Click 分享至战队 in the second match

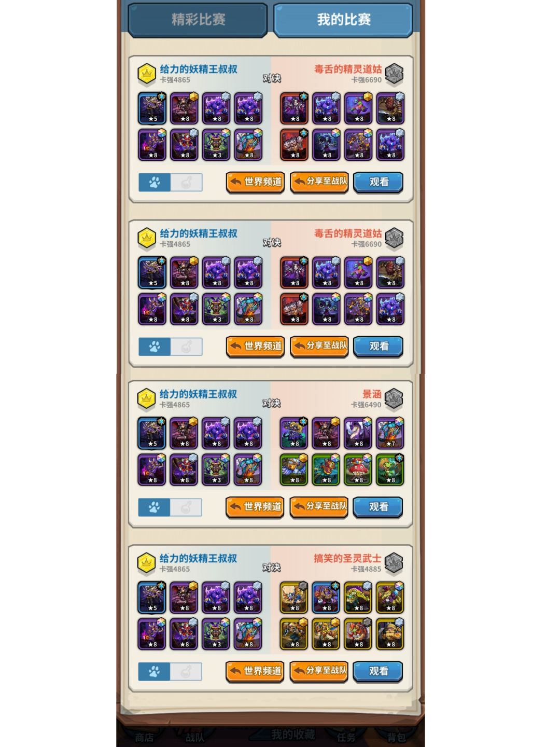[x=319, y=347]
